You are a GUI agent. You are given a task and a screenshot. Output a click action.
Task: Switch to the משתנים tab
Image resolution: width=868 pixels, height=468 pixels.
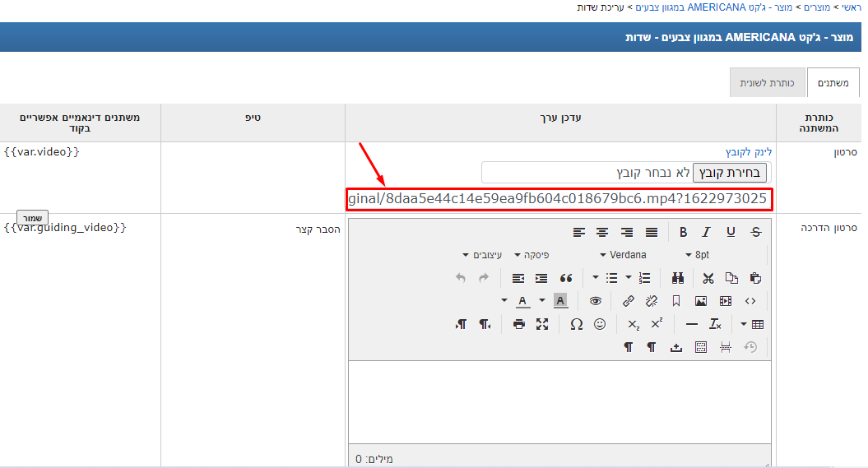pyautogui.click(x=833, y=82)
